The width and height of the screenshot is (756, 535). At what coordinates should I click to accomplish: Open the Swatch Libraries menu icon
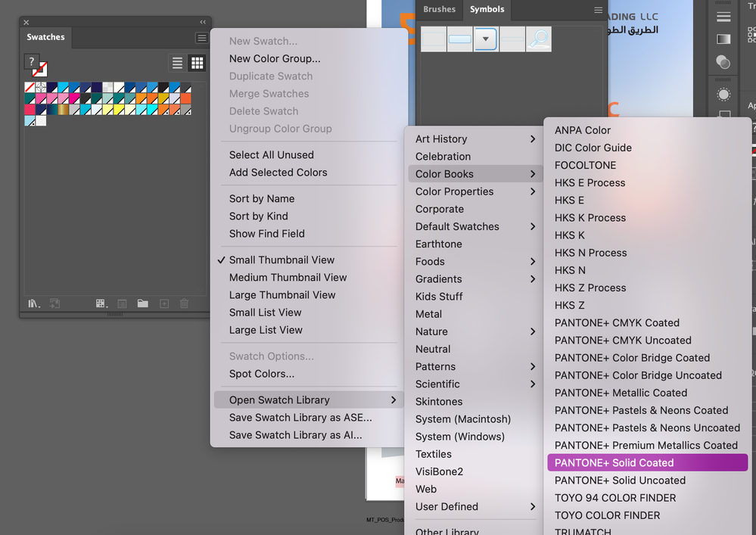(33, 303)
